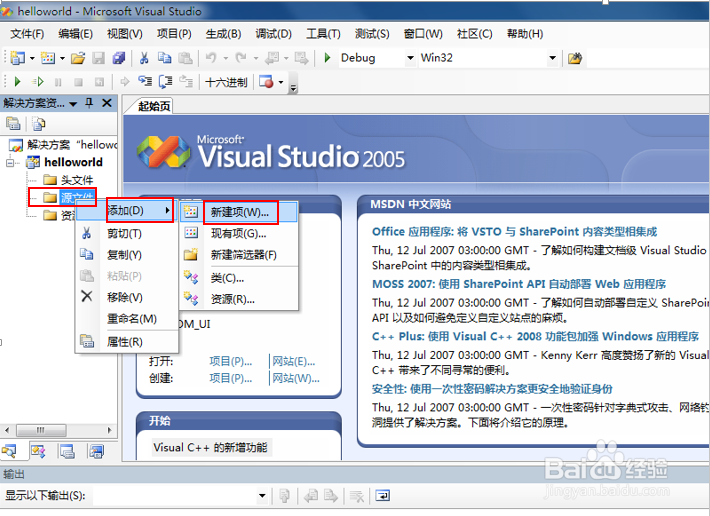Viewport: 710px width, 516px height.
Task: Click Continue arrow on the debug toolbar
Action: [x=18, y=82]
